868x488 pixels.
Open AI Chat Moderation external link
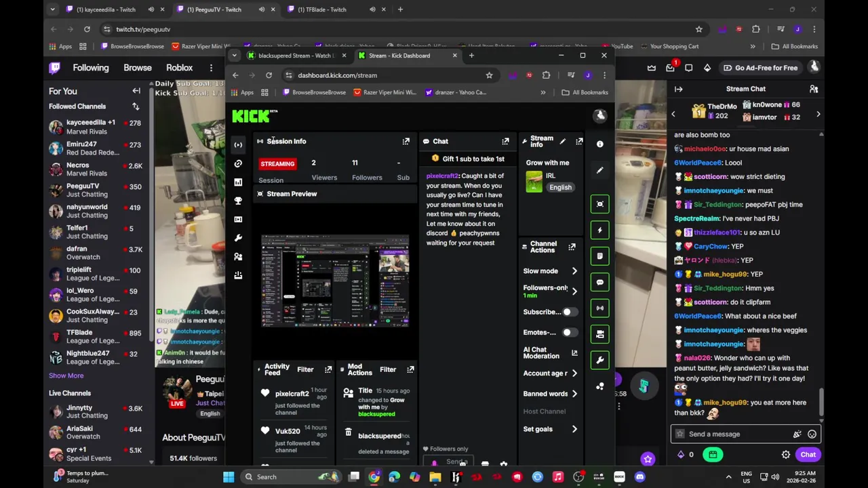pos(574,353)
